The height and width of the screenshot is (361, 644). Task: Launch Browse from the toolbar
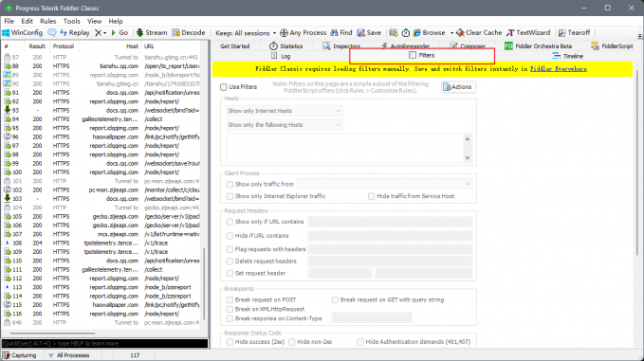pos(430,33)
